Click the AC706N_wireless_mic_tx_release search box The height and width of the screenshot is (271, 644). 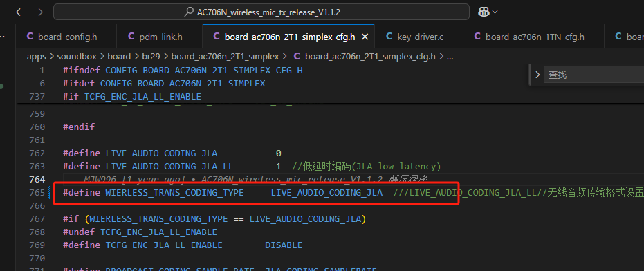tap(261, 12)
